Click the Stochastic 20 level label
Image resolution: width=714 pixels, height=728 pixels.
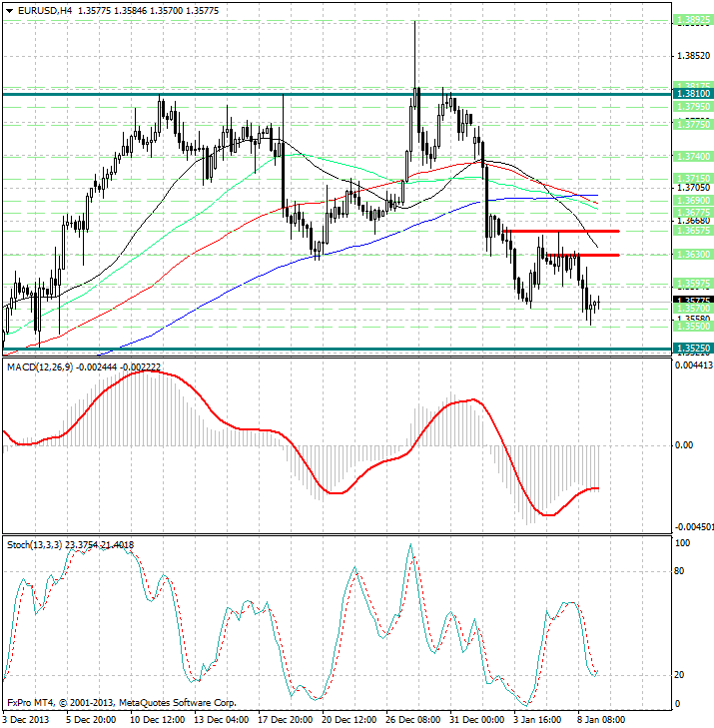point(681,675)
